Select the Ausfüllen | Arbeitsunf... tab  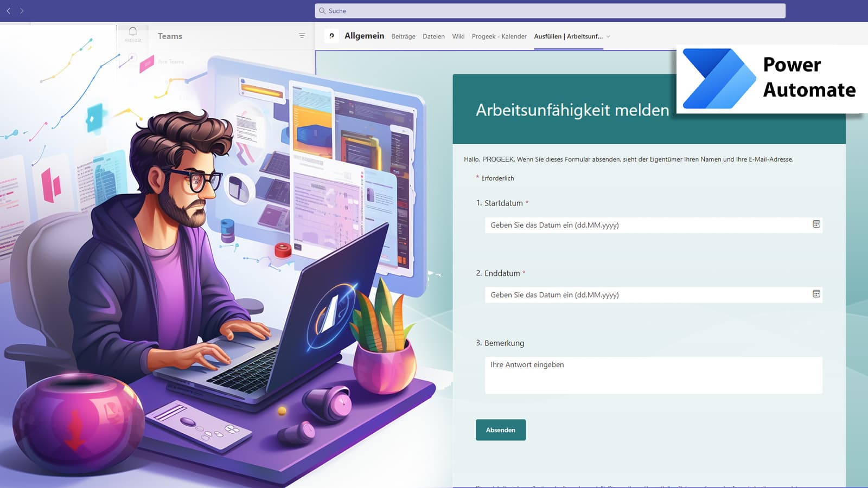click(x=568, y=36)
